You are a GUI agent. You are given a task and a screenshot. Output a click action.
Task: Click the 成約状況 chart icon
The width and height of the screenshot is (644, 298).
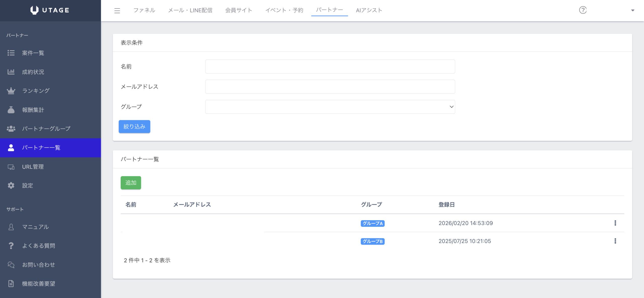(11, 72)
